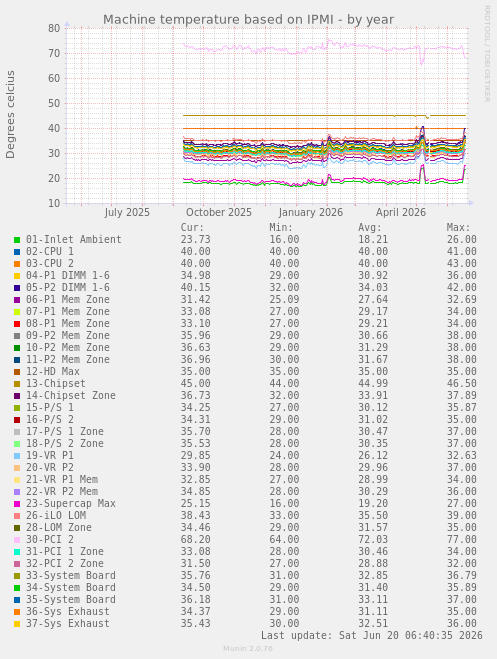Click the '22-VR P2 Mem' legend label
This screenshot has height=659, width=497.
click(x=62, y=491)
